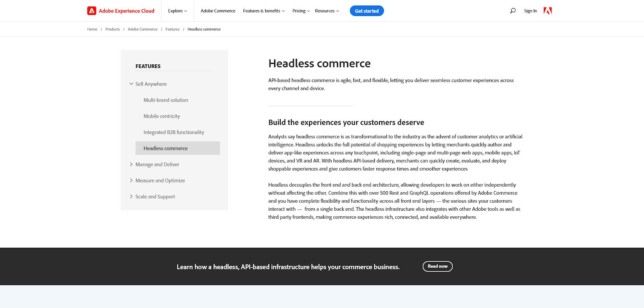Open the Resources dropdown menu

tap(327, 11)
